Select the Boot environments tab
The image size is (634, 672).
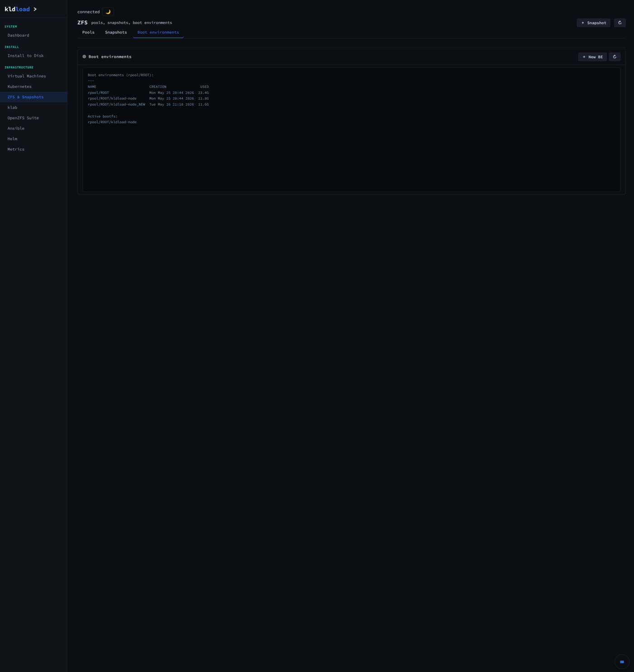[x=158, y=32]
